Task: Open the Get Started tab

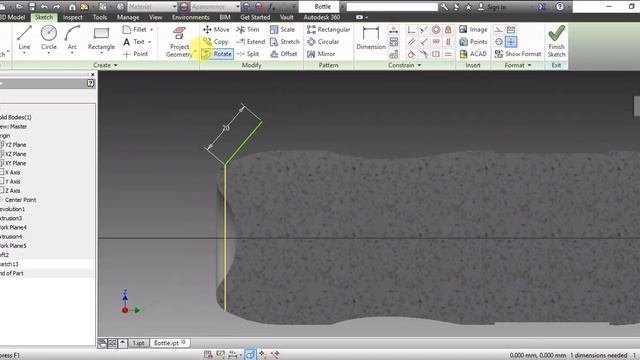Action: pyautogui.click(x=255, y=17)
